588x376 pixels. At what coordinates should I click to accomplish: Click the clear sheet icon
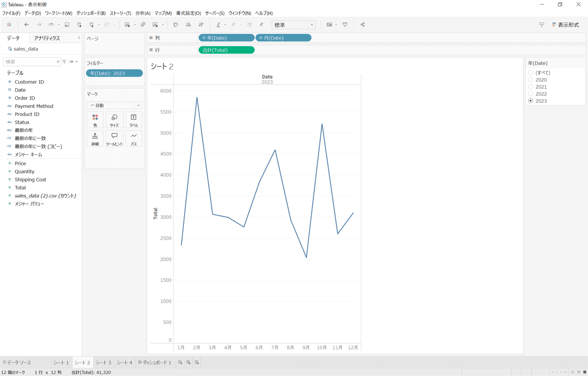pyautogui.click(x=155, y=25)
